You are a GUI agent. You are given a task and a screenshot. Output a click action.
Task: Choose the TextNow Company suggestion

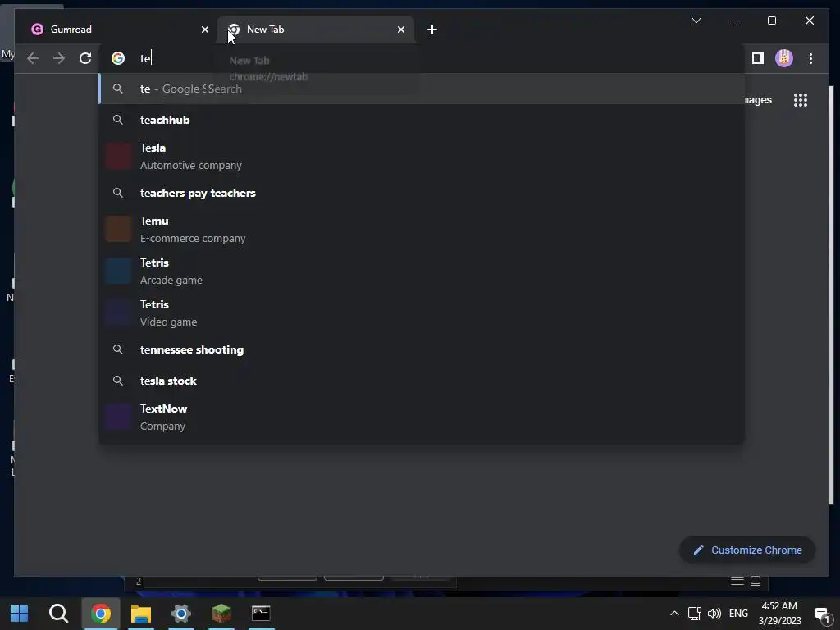tap(422, 418)
